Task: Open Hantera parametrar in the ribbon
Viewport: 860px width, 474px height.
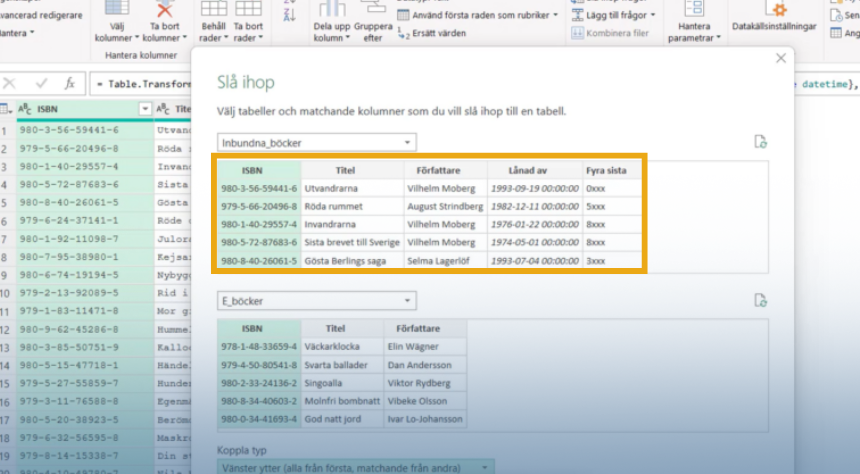Action: coord(695,24)
